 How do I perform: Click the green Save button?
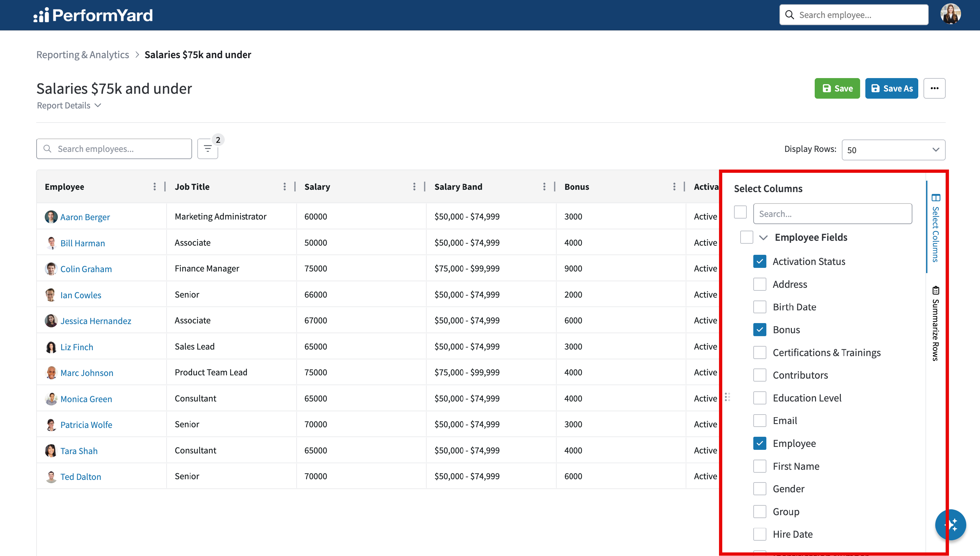(x=837, y=88)
